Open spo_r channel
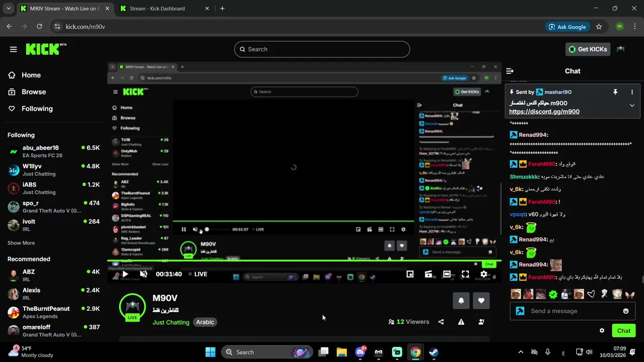 click(x=54, y=207)
